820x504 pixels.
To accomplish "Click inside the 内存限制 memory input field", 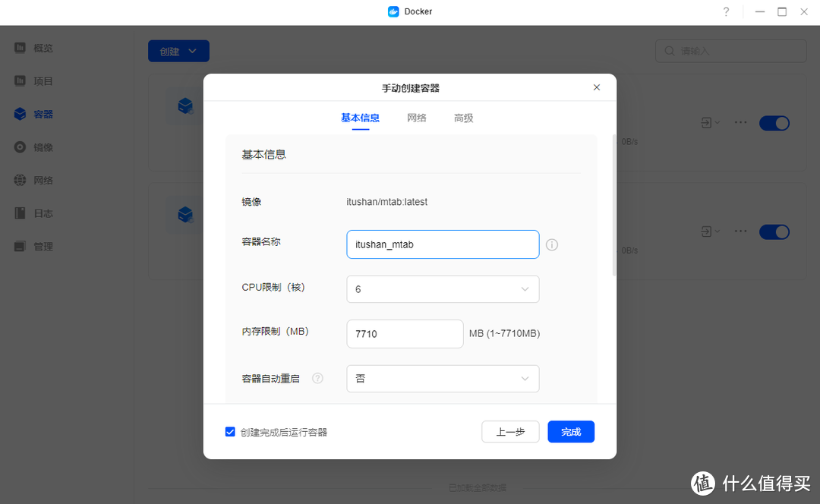I will coord(405,334).
